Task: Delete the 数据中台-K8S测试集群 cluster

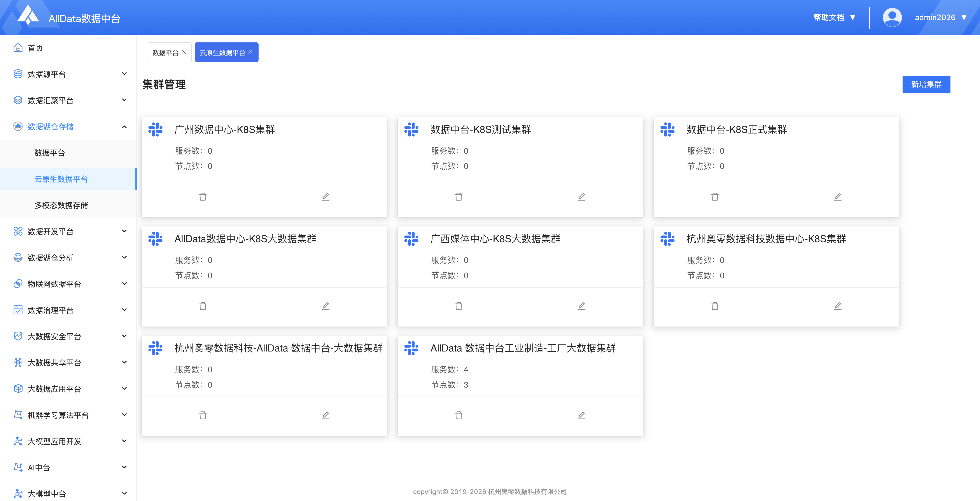Action: (x=459, y=197)
